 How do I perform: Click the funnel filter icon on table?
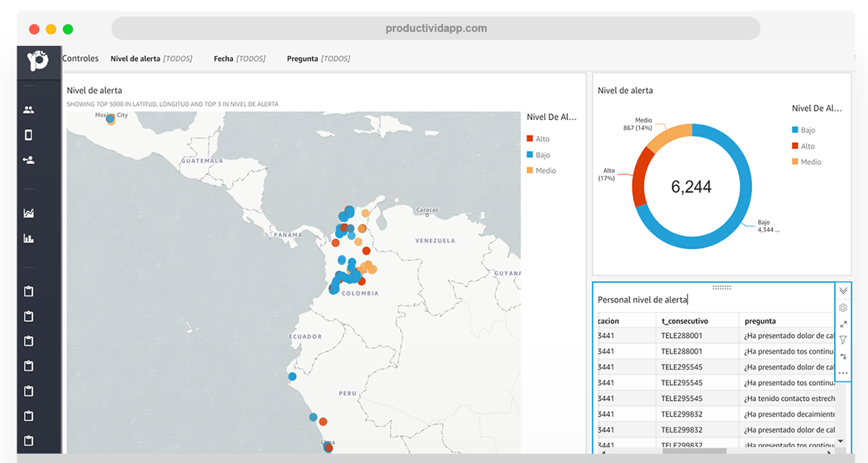pos(843,340)
